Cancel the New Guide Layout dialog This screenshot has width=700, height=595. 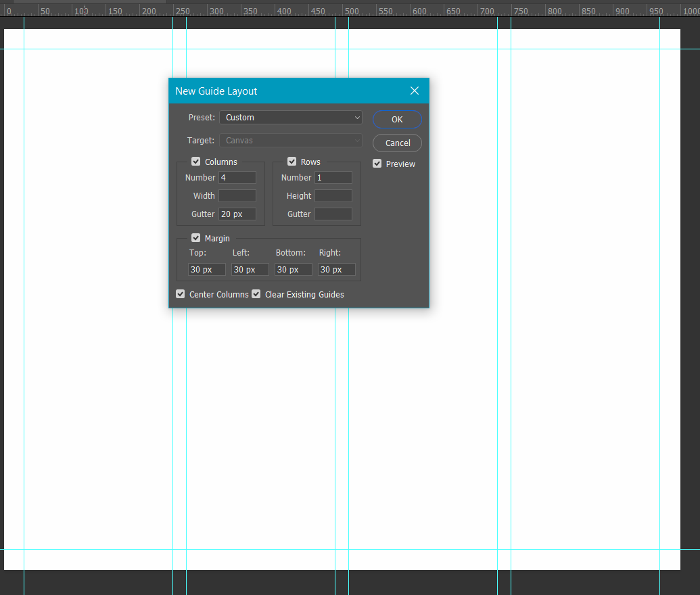coord(397,143)
